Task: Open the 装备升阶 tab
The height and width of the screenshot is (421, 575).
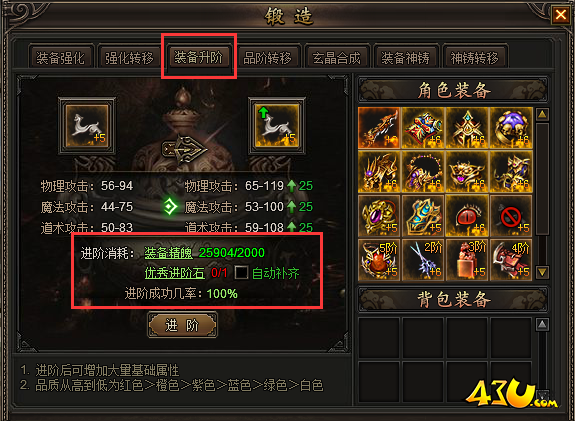Action: 198,57
